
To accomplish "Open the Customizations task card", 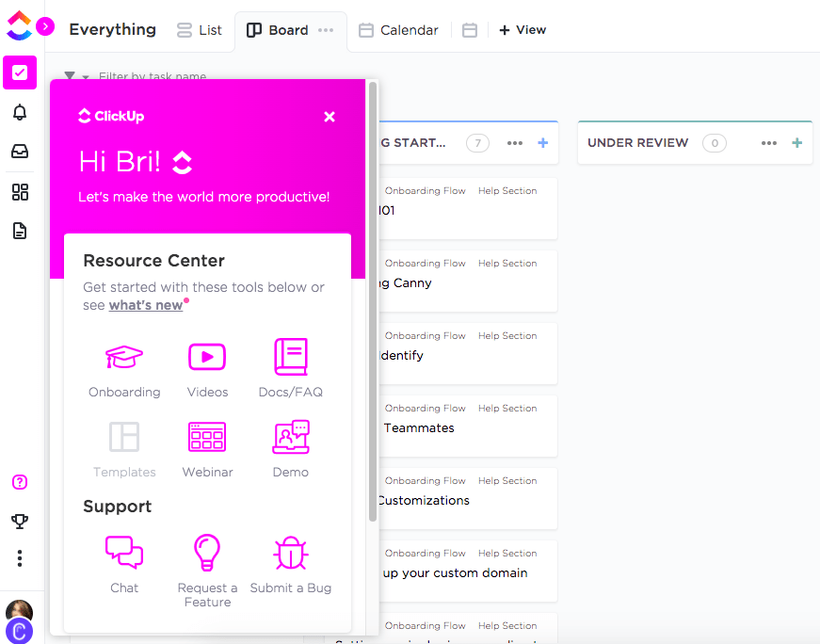I will pyautogui.click(x=468, y=498).
